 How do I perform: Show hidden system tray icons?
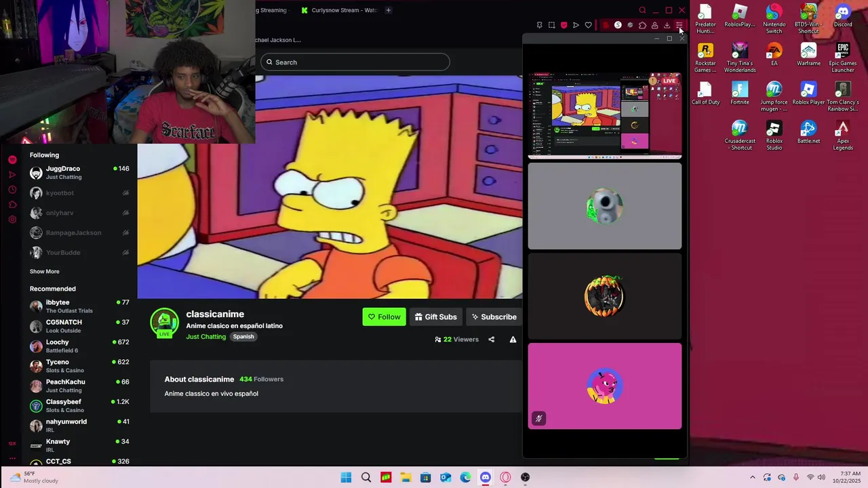[752, 477]
